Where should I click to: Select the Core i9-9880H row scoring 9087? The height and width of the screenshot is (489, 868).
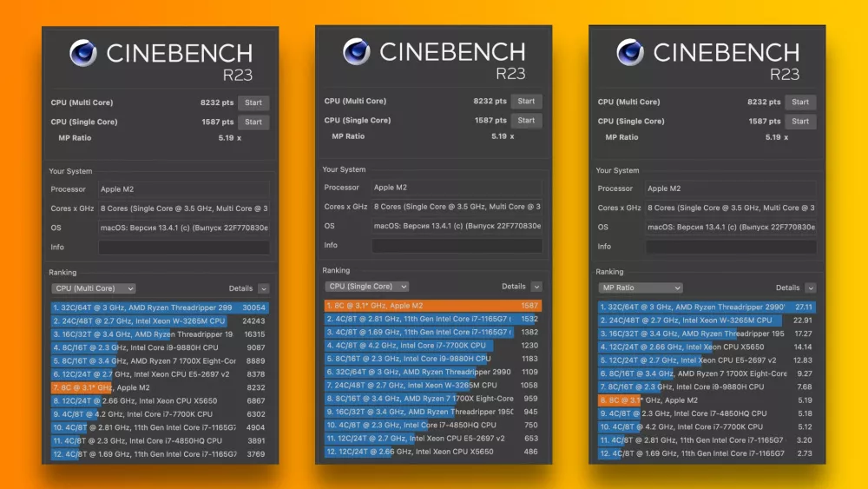point(160,347)
